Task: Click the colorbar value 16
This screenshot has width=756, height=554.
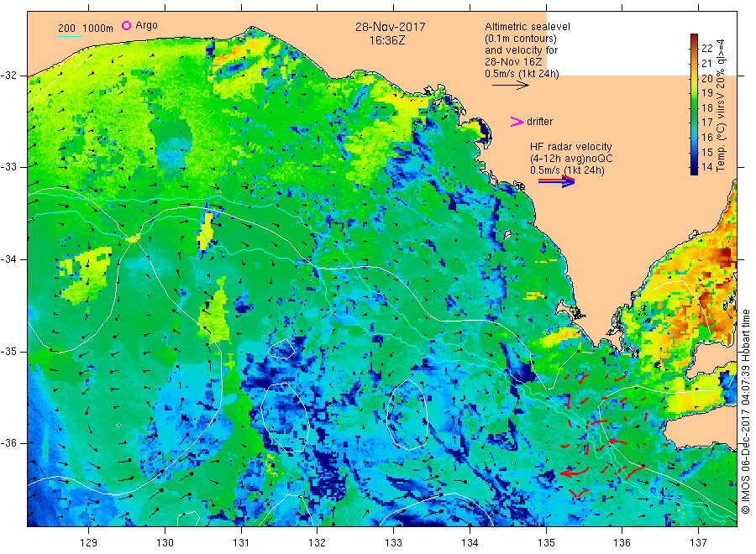Action: (x=706, y=138)
